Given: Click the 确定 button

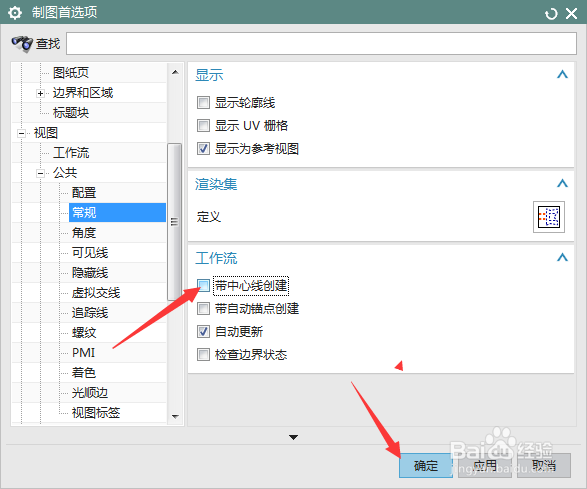Looking at the screenshot, I should 426,465.
